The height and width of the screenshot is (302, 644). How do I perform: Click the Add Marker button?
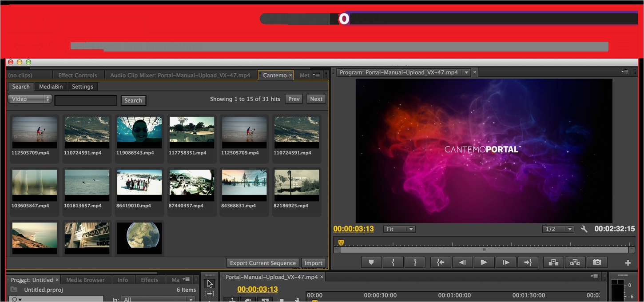371,262
